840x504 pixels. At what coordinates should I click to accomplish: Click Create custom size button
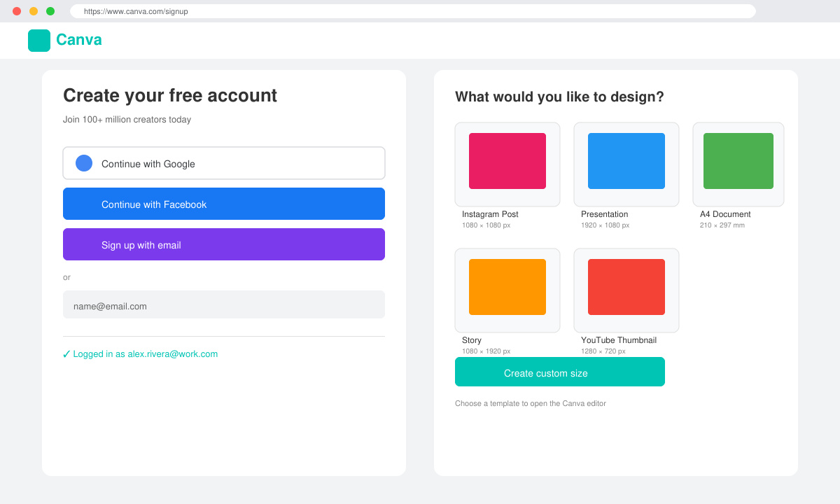click(560, 372)
